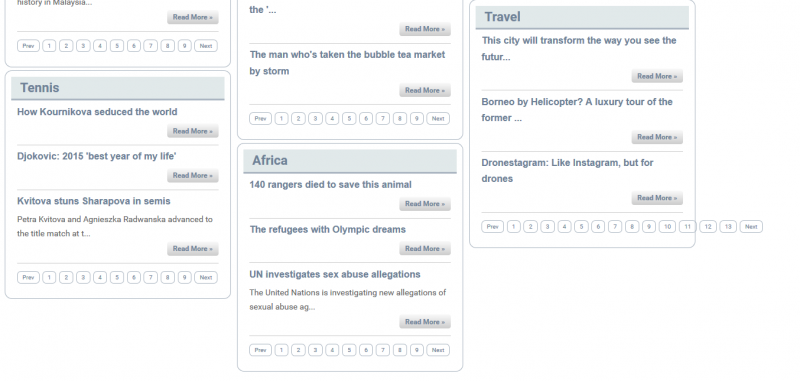Click Read More under refugees Olympic article
The width and height of the screenshot is (800, 381).
(425, 249)
